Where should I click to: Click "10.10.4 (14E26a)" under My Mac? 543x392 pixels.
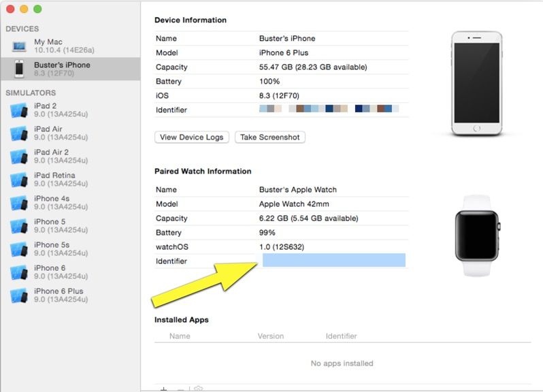tap(64, 50)
